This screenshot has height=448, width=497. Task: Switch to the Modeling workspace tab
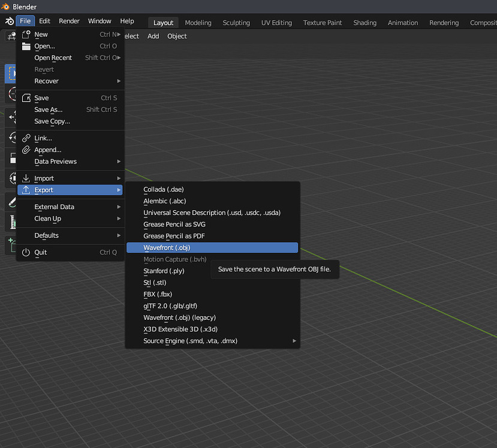point(198,22)
